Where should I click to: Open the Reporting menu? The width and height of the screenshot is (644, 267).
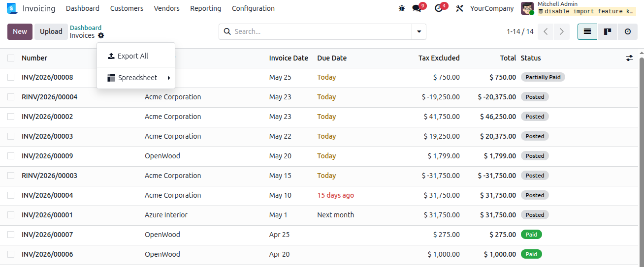(x=205, y=8)
